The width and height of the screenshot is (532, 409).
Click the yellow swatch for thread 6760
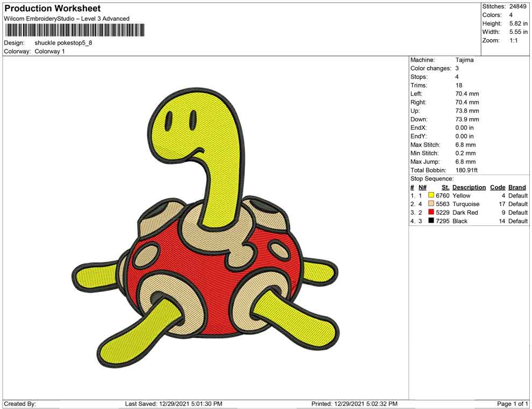pyautogui.click(x=431, y=195)
